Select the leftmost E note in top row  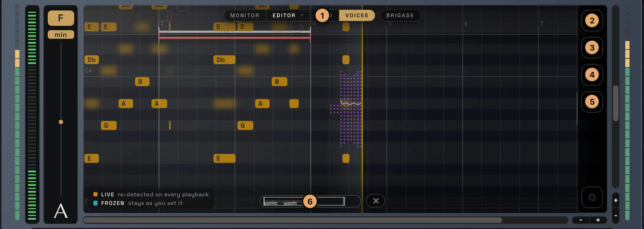(x=92, y=27)
